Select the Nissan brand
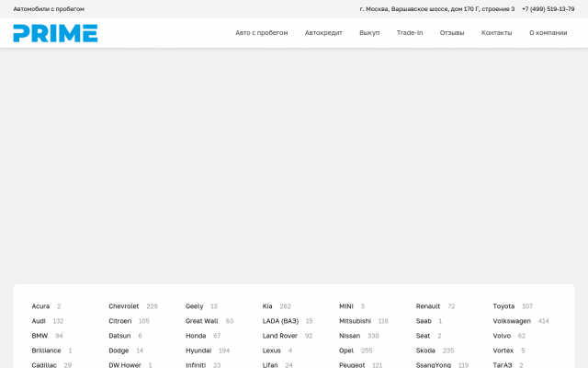The height and width of the screenshot is (368, 588). click(349, 335)
